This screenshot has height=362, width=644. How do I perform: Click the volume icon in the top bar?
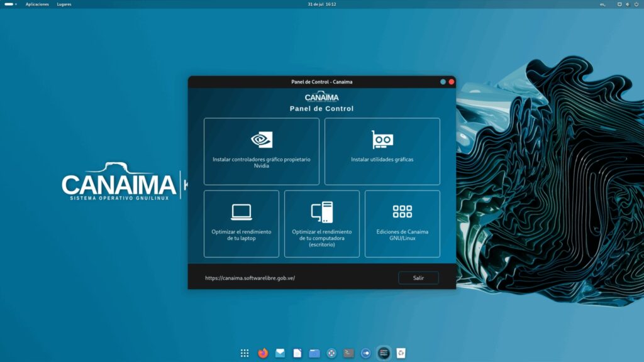coord(628,4)
